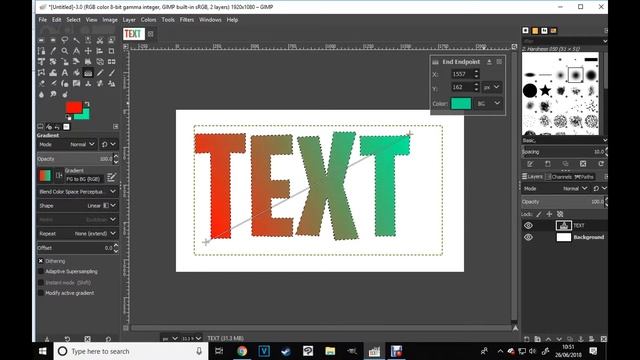The image size is (640, 360).
Task: Adjust tool options Opacity slider
Action: coord(75,159)
